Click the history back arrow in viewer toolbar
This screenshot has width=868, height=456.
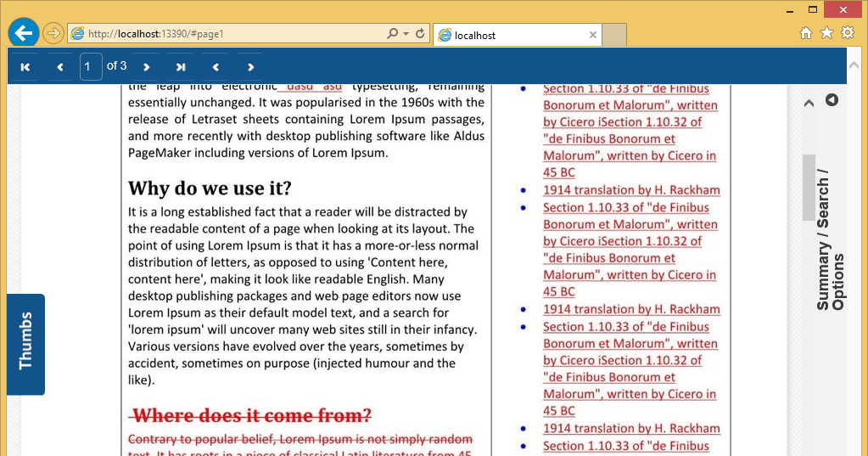coord(216,66)
